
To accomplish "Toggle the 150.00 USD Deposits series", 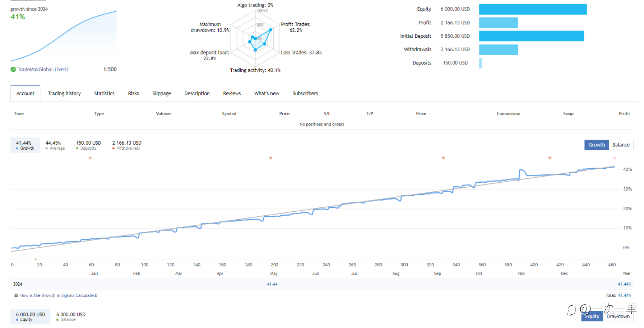I will point(88,145).
